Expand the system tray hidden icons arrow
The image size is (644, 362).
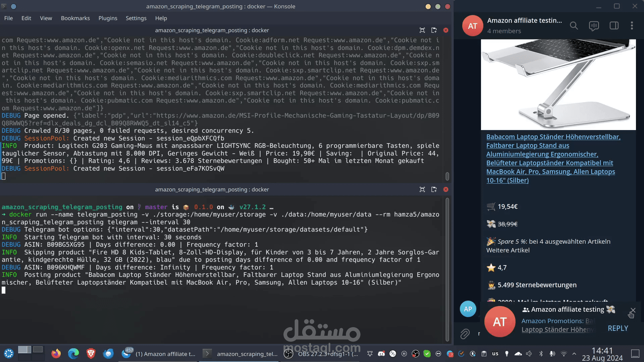[x=574, y=354]
